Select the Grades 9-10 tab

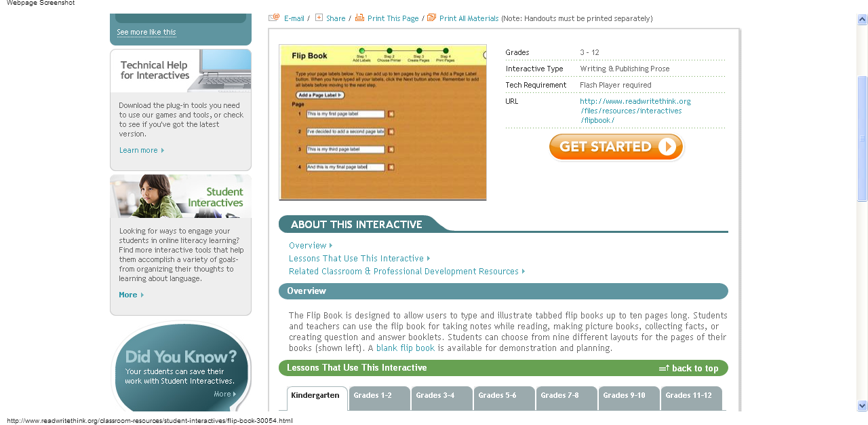pyautogui.click(x=629, y=399)
